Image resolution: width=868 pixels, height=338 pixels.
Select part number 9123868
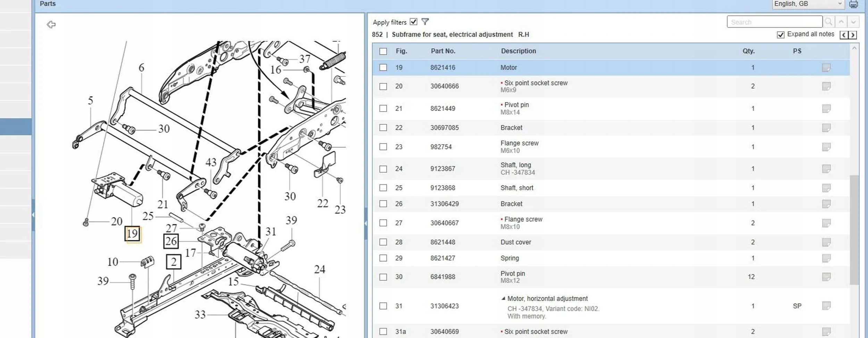click(x=443, y=188)
